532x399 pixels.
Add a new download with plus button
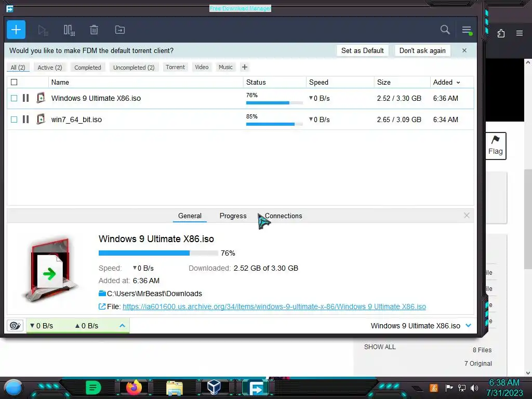point(16,30)
